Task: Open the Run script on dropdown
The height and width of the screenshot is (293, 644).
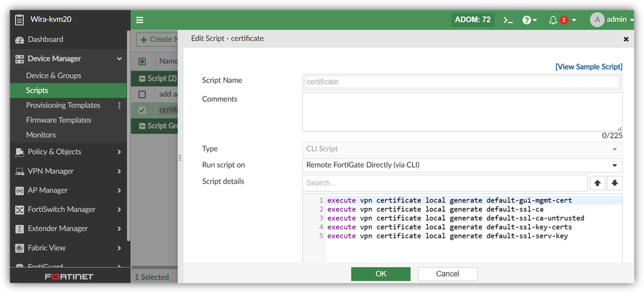Action: tap(462, 165)
